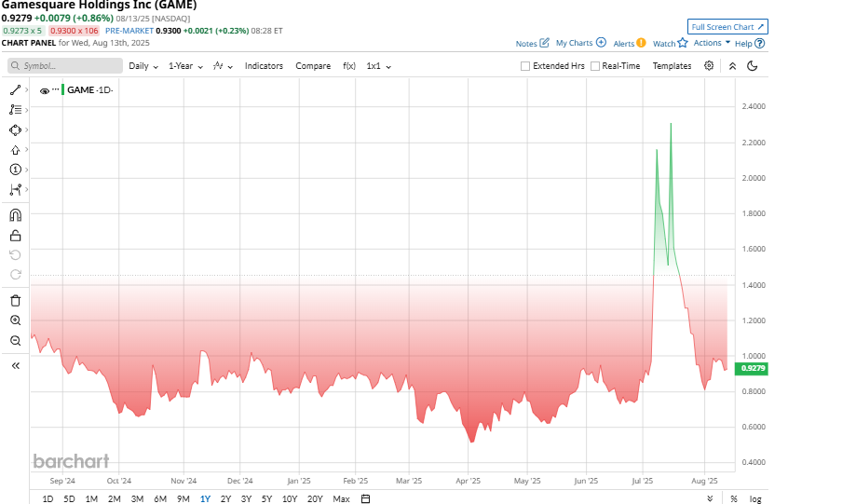Redo the chart action

[15, 275]
